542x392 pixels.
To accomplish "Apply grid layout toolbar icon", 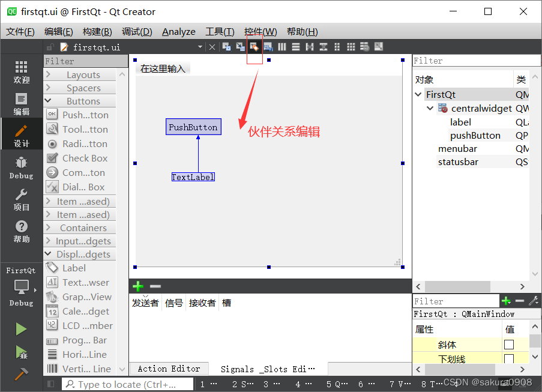I will point(351,47).
